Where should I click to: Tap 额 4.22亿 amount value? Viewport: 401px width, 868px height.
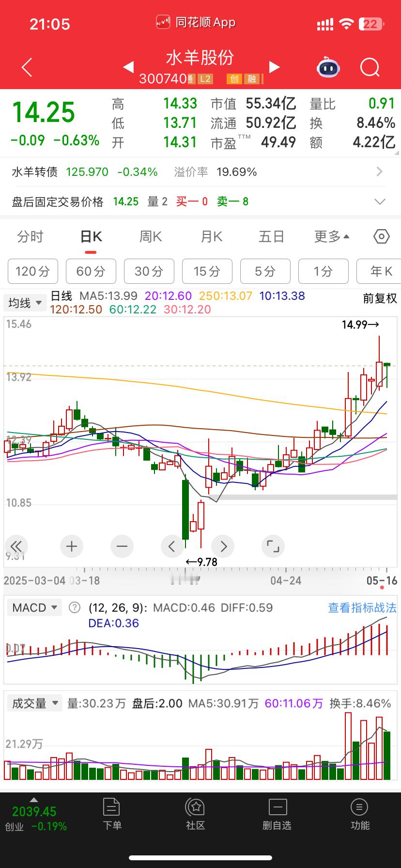[374, 142]
